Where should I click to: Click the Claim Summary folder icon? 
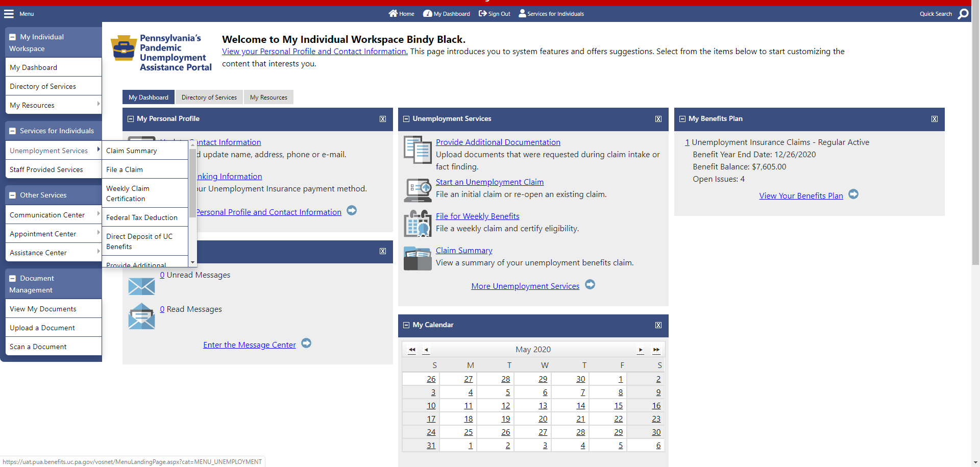click(x=418, y=258)
